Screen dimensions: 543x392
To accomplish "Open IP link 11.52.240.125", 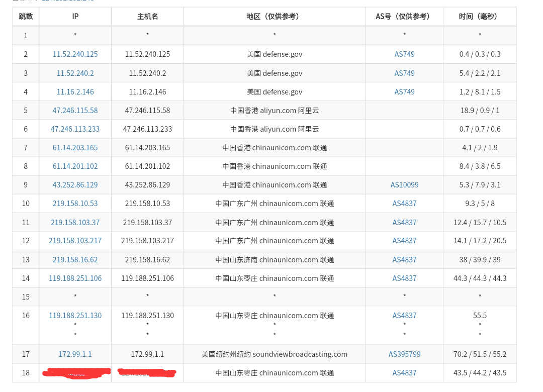I will tap(75, 54).
